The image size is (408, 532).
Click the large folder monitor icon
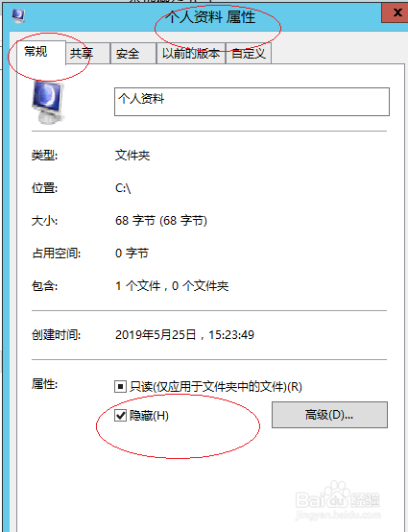coord(47,102)
